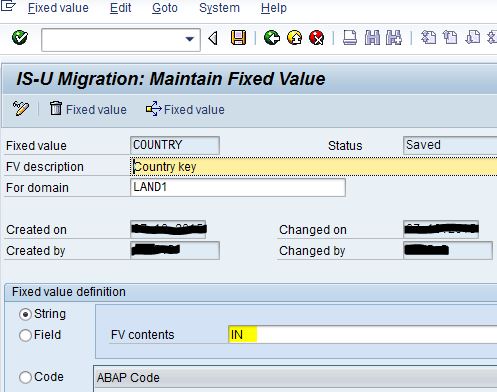Click the Changed by field
This screenshot has height=392, width=497.
(448, 250)
